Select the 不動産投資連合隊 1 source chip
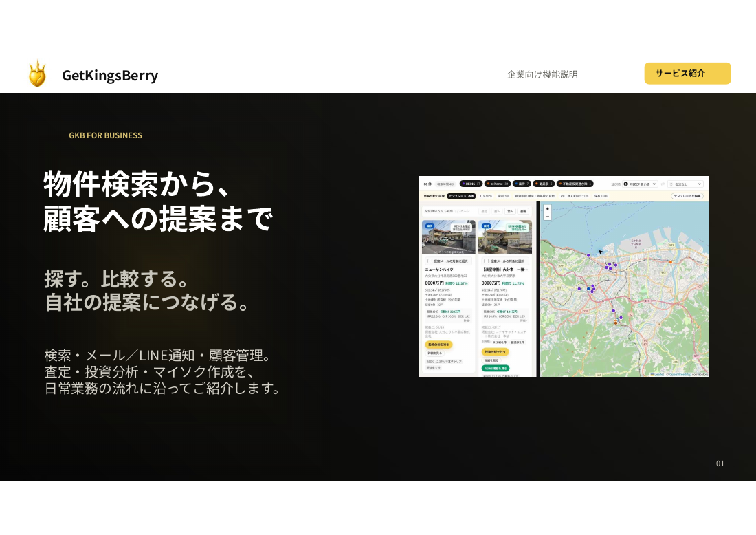The image size is (756, 535). coord(575,184)
